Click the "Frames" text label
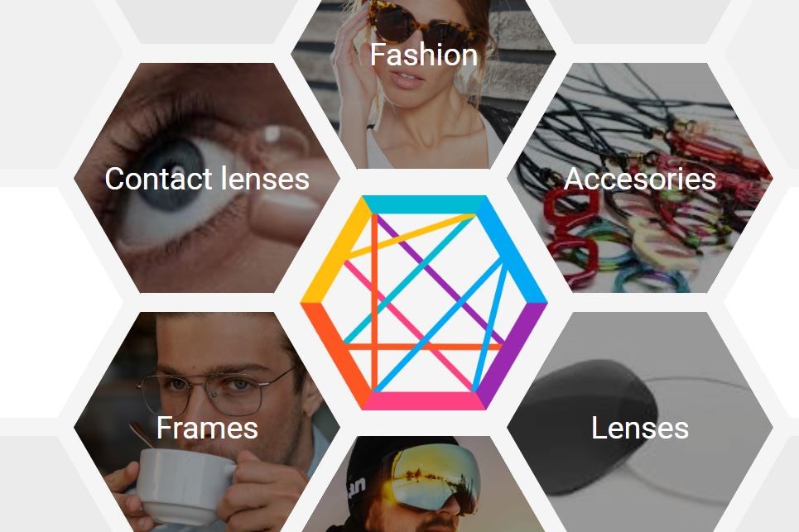 [x=207, y=428]
